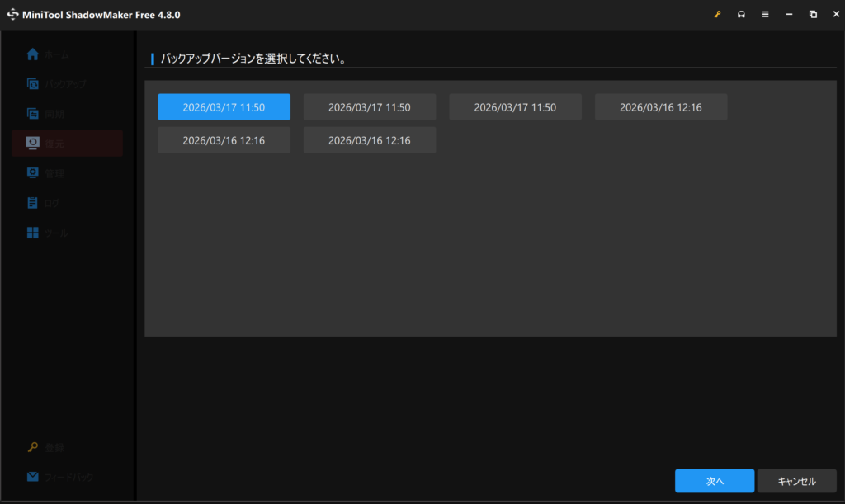Minimize the MiniTool ShadowMaker window

[789, 15]
